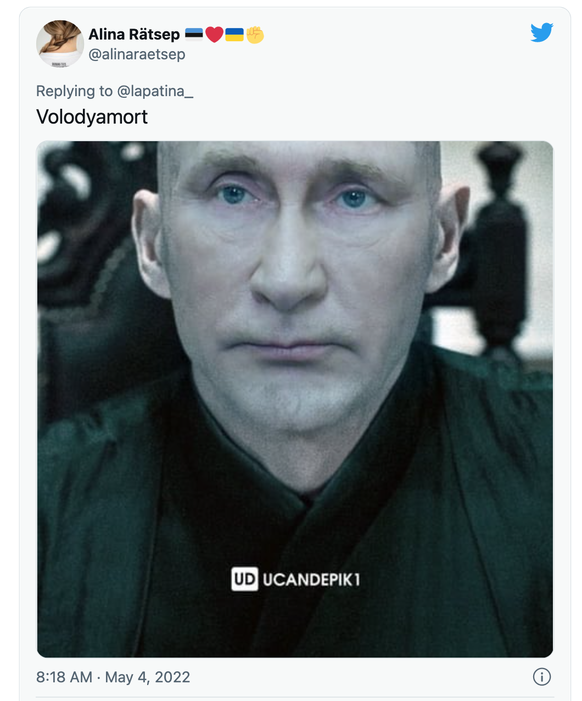Click the UD logo box on image
The height and width of the screenshot is (701, 582).
pos(244,579)
